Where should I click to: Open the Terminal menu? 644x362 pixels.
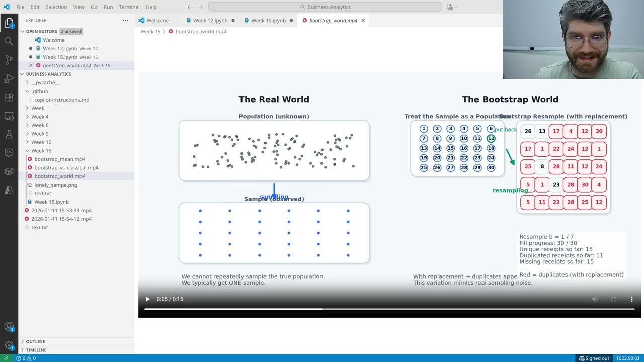click(x=129, y=7)
